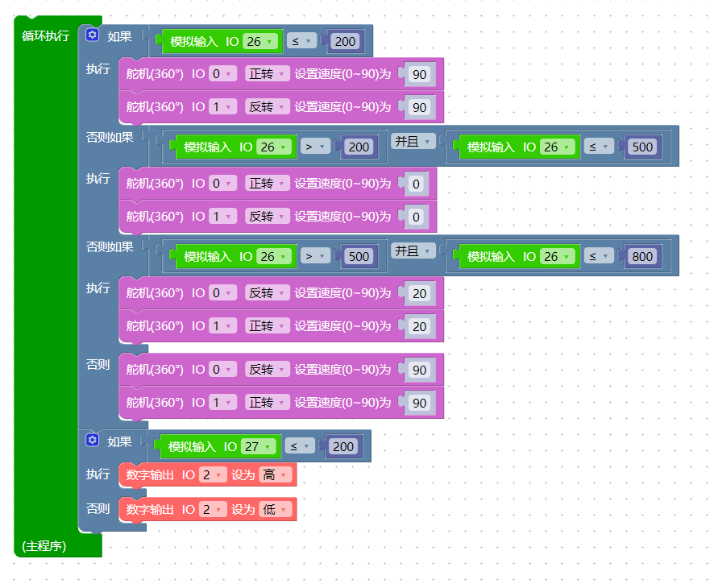Open gear settings on the IO 27 如果 block
Screen dimensions: 714x588
93,440
